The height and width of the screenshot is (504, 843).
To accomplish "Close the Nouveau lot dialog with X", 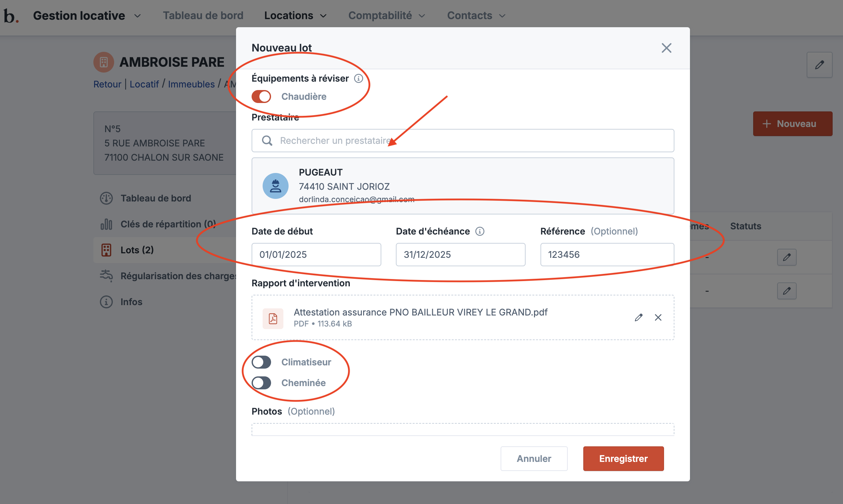I will coord(666,48).
